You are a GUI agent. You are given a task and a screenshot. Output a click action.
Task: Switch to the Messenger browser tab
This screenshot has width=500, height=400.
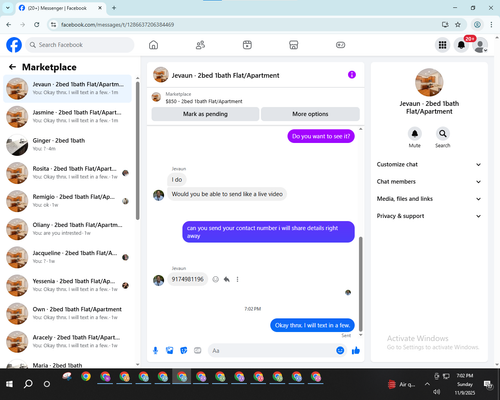click(x=60, y=8)
